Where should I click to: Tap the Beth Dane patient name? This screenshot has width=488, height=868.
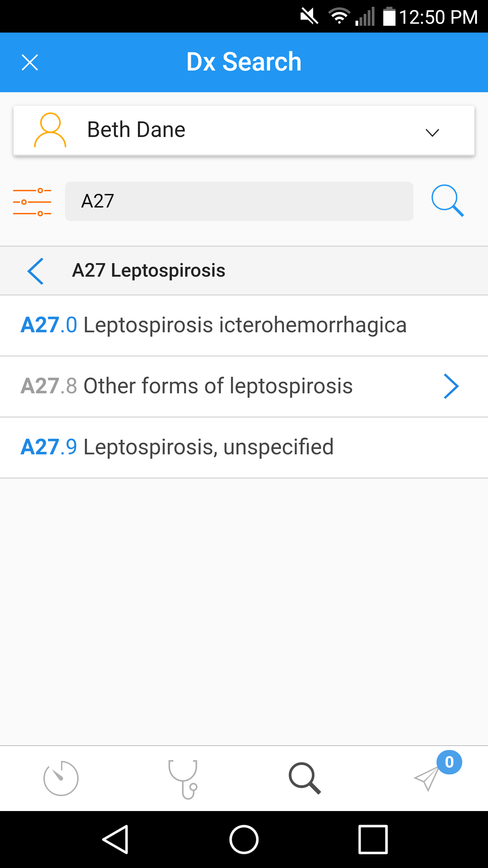coord(136,130)
